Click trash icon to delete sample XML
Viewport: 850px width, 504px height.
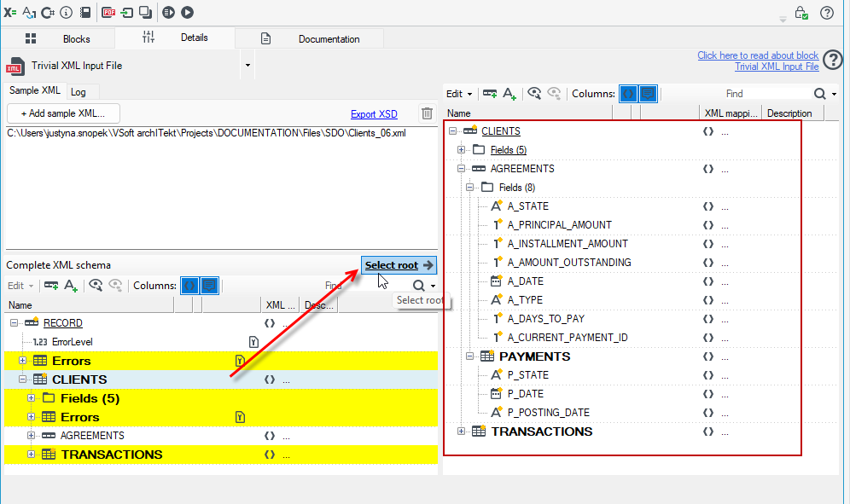coord(428,113)
